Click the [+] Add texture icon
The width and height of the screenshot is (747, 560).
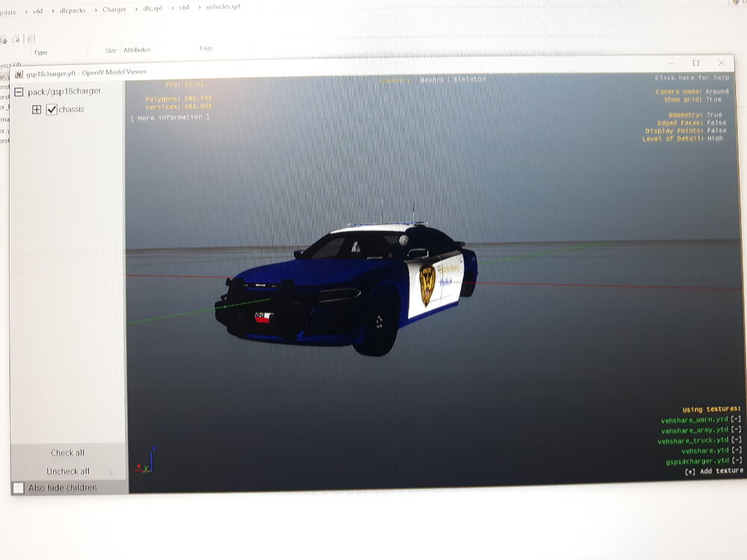pyautogui.click(x=692, y=471)
